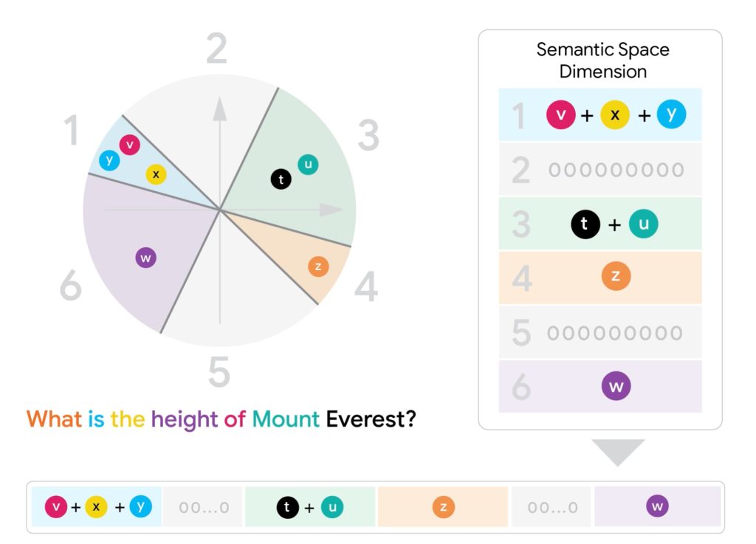756x544 pixels.
Task: Click the rightward axis arrow in the circle
Action: (x=331, y=210)
